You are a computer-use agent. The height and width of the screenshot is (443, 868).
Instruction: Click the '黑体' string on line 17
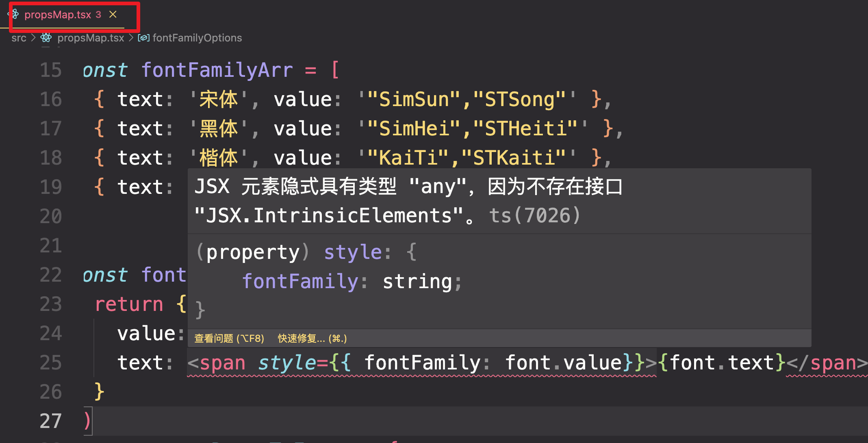[x=219, y=128]
